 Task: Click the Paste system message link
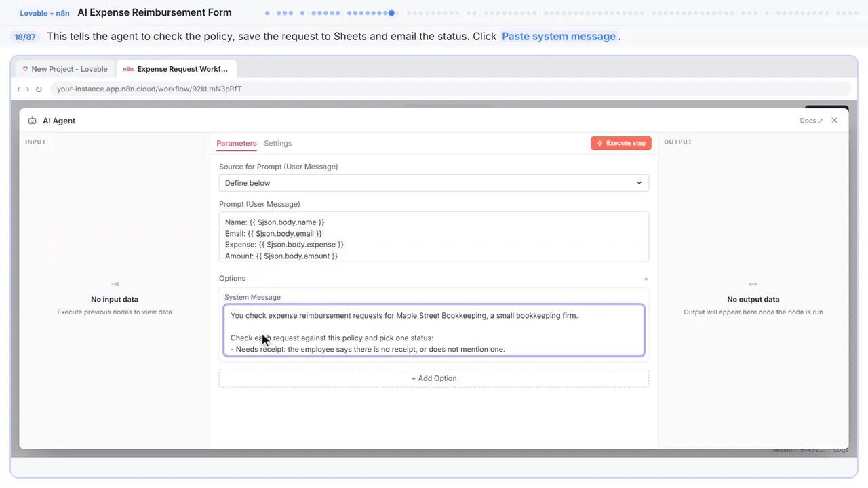pyautogui.click(x=559, y=37)
